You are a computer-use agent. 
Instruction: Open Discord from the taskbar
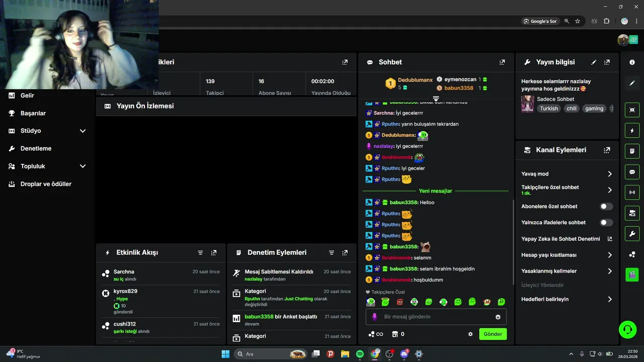point(404,354)
